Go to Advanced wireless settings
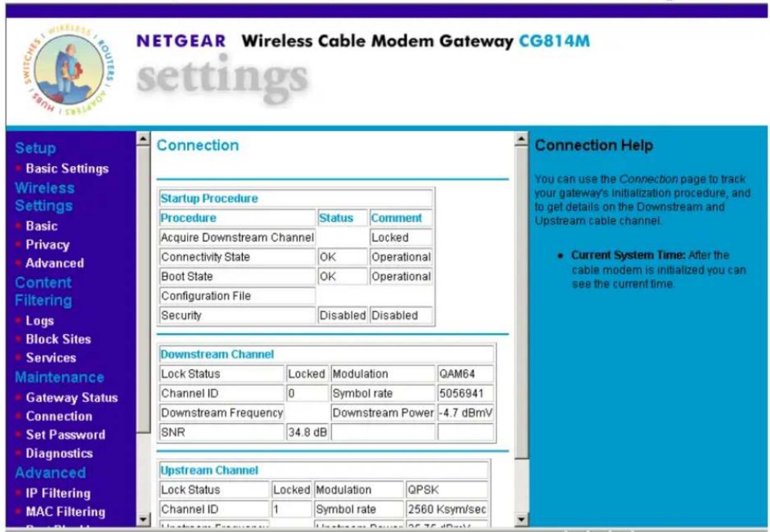The width and height of the screenshot is (770, 532). (55, 263)
